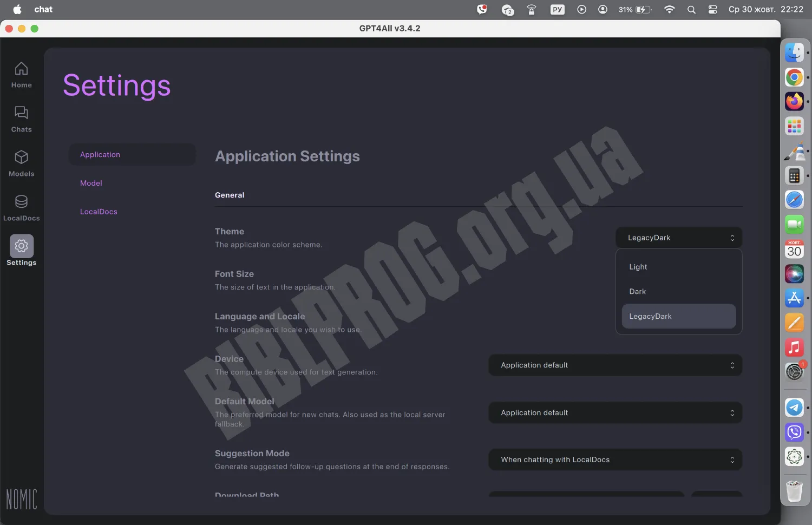Click the Viber icon in the menu bar

(x=482, y=9)
